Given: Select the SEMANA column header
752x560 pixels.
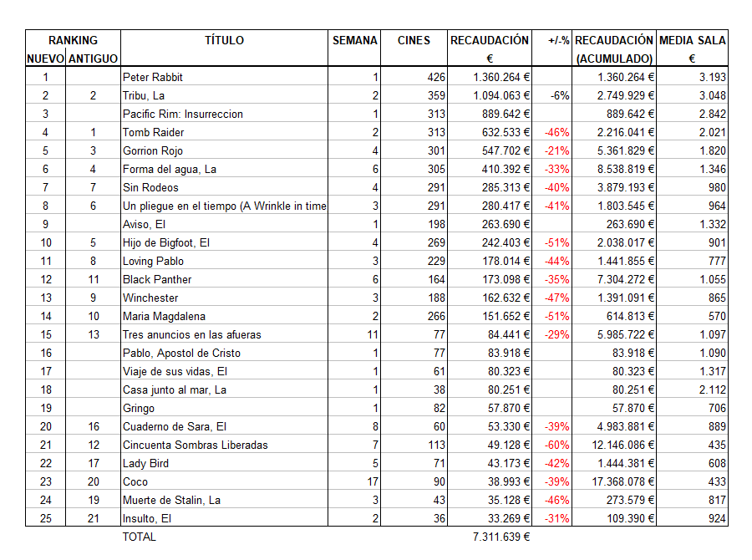Looking at the screenshot, I should (x=354, y=40).
